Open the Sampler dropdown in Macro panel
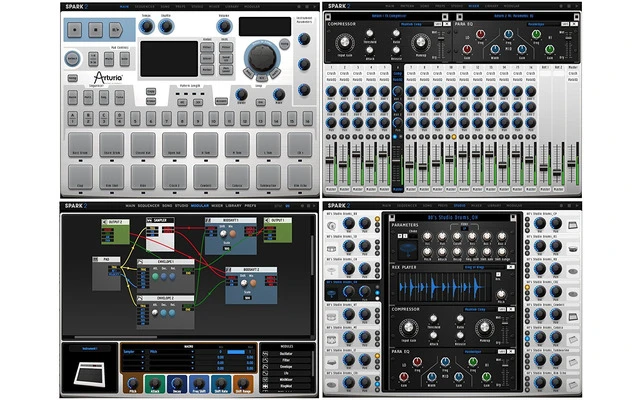 133,351
